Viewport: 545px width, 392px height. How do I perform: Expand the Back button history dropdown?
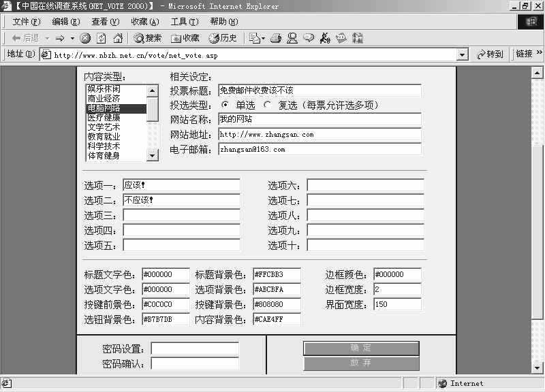46,38
